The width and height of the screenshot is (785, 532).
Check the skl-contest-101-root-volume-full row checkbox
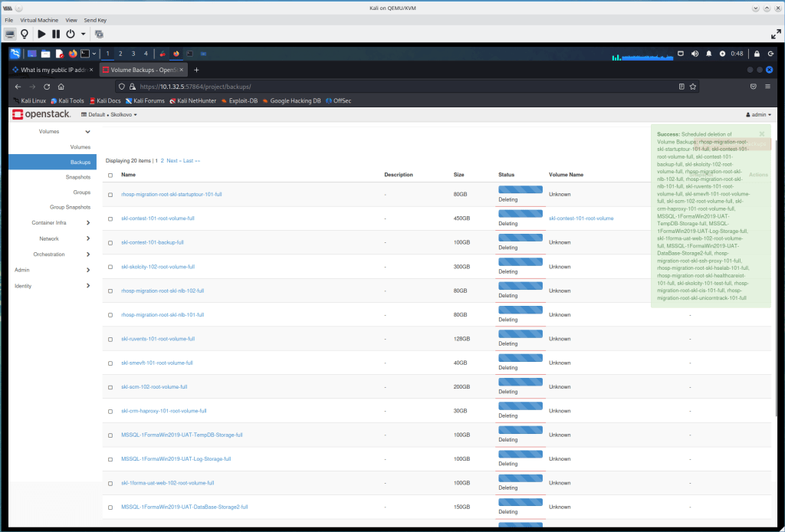(110, 218)
